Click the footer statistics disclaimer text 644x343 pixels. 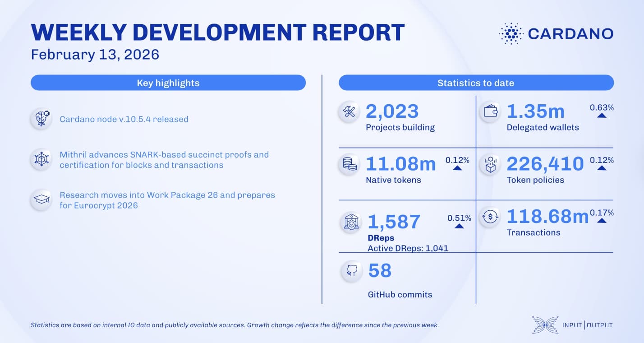(x=235, y=324)
